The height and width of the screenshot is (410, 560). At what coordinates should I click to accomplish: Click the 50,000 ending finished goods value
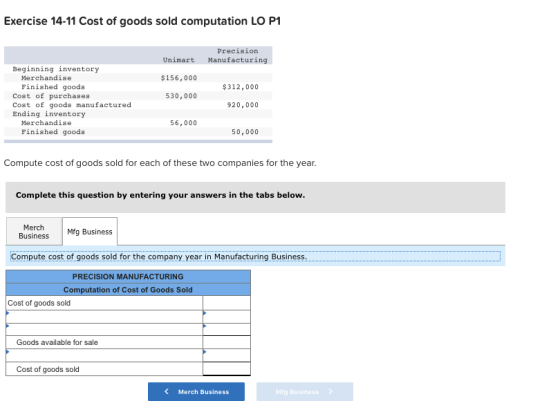(245, 132)
